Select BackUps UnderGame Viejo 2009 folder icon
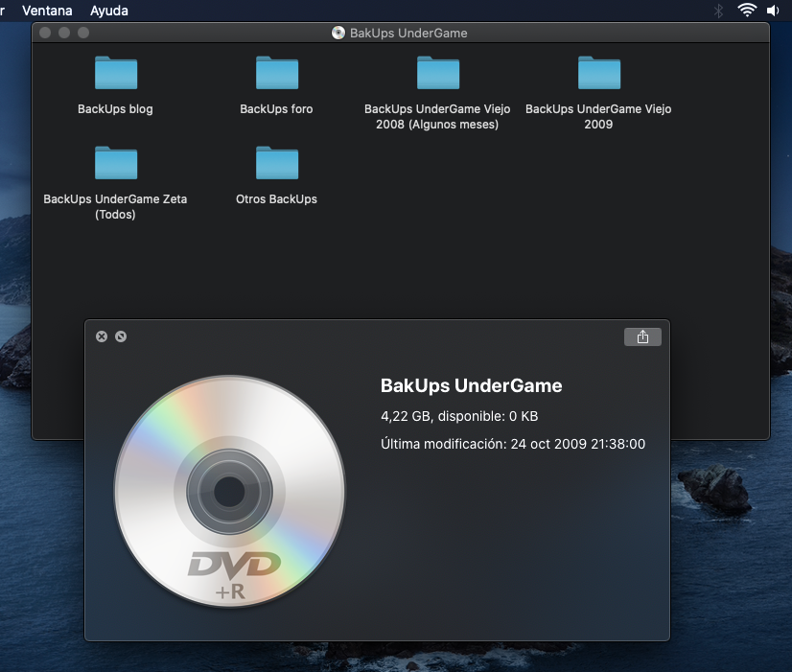 coord(599,73)
